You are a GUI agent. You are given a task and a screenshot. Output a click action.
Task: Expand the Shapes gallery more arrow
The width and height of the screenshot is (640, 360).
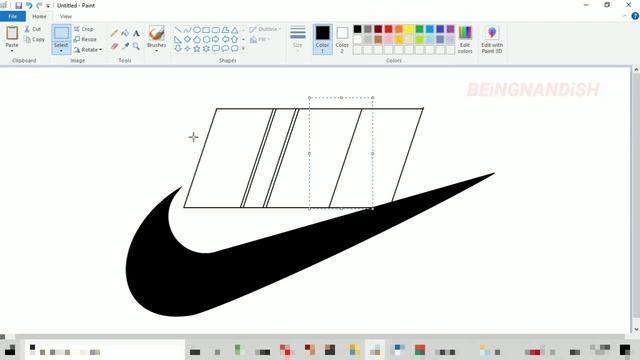click(x=243, y=49)
